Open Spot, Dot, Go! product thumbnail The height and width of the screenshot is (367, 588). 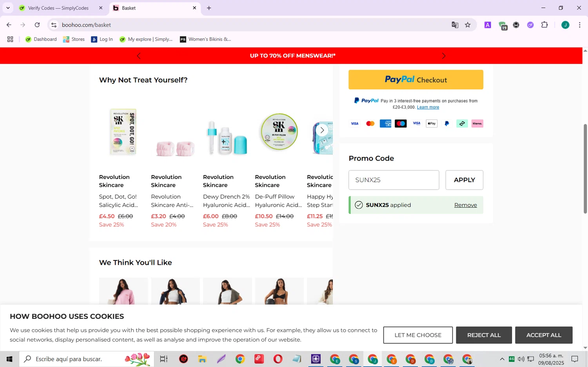pos(123,132)
